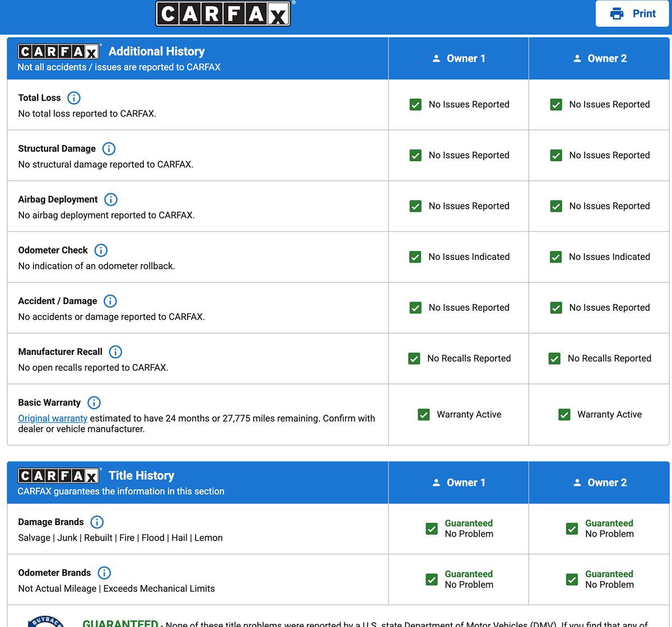The image size is (672, 627).
Task: Show Odometer Brands info tooltip
Action: [x=104, y=573]
